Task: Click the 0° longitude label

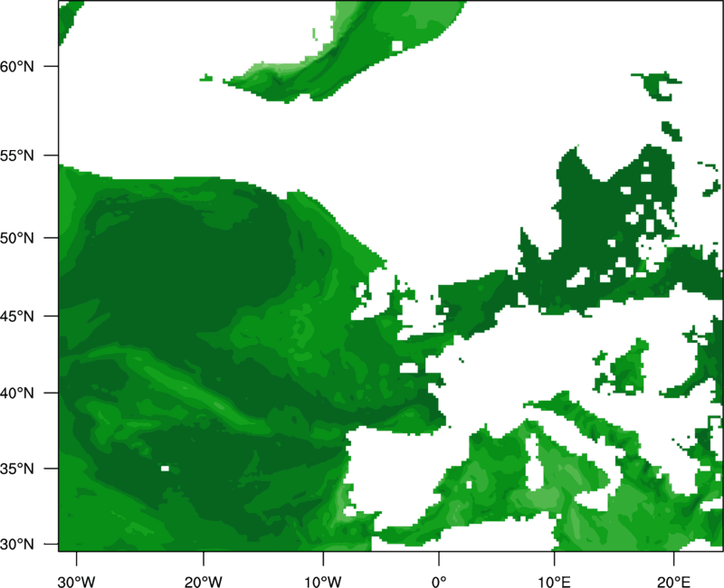Action: (439, 582)
